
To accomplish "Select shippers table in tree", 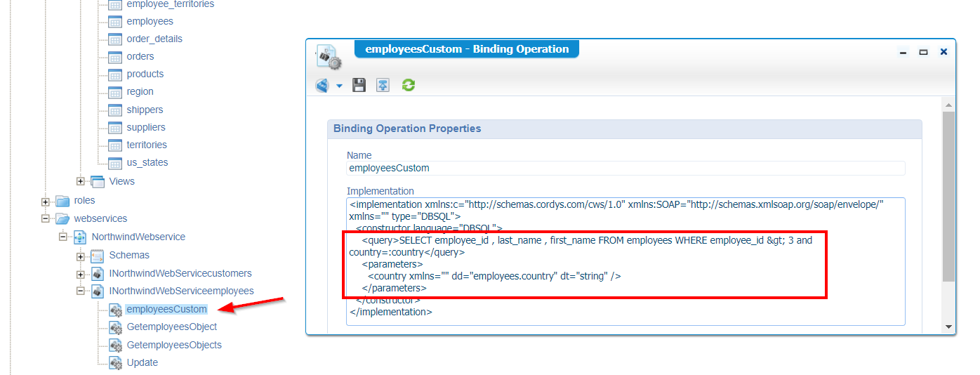I will 145,110.
